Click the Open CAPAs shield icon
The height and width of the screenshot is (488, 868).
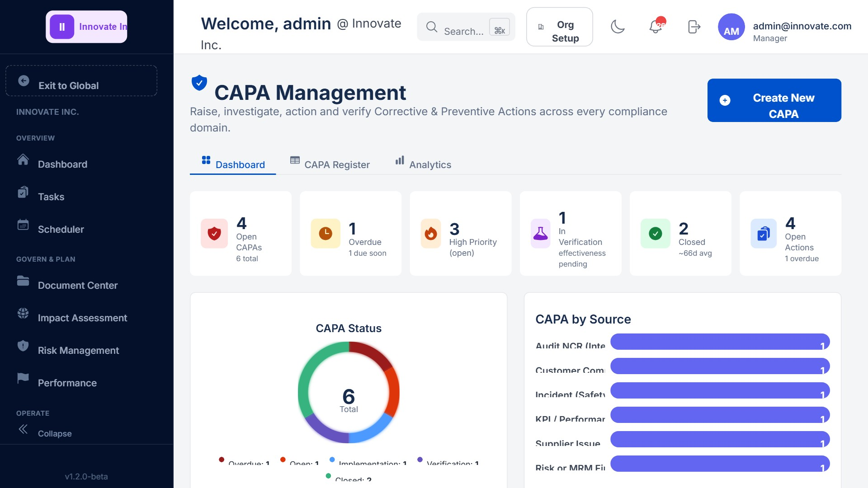pyautogui.click(x=214, y=234)
